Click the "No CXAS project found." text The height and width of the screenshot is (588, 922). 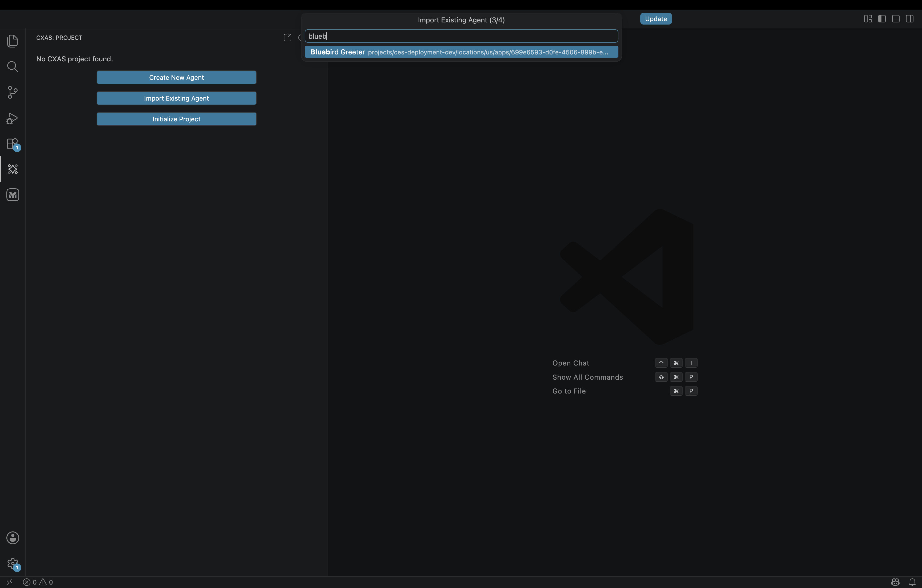click(75, 59)
